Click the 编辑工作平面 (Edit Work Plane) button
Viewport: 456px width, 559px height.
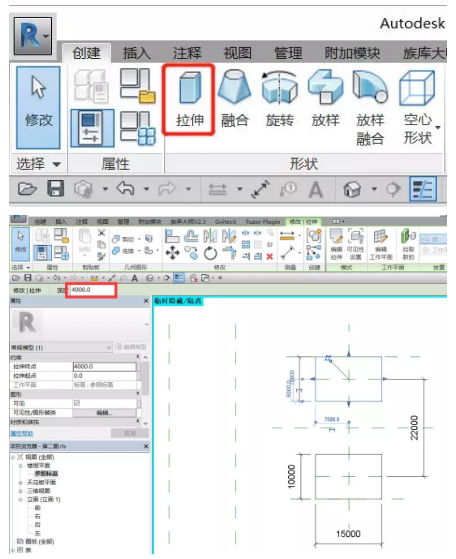(x=381, y=244)
